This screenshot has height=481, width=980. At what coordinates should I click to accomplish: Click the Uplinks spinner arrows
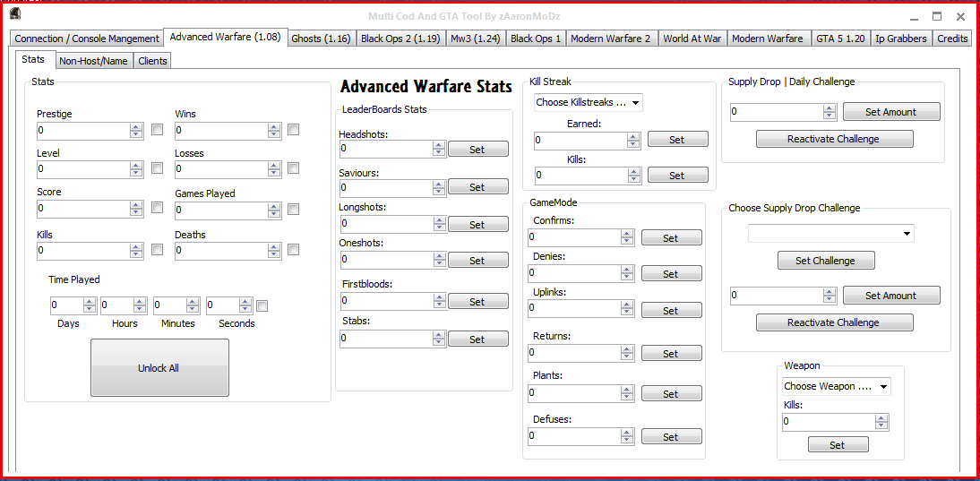click(x=627, y=308)
